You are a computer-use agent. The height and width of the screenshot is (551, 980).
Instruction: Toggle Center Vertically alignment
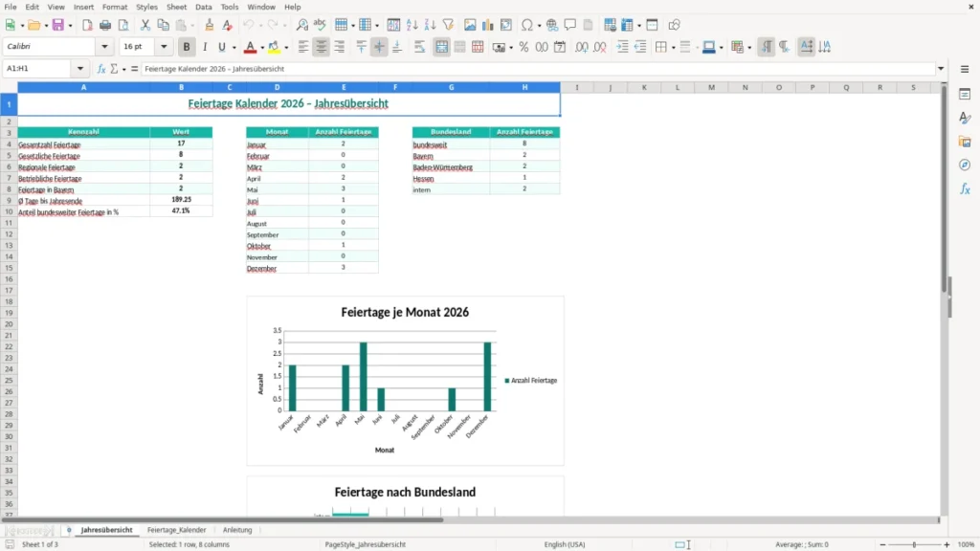coord(379,47)
